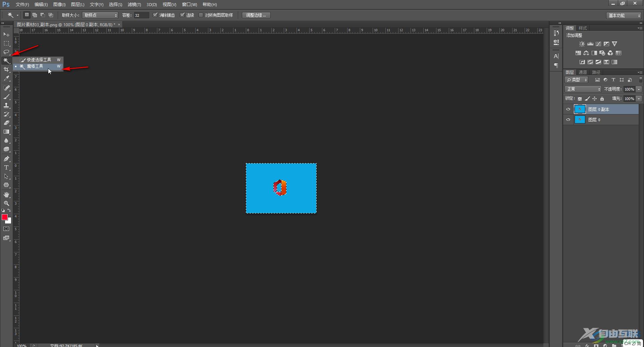Open the layer filter 类型 dropdown

(577, 80)
